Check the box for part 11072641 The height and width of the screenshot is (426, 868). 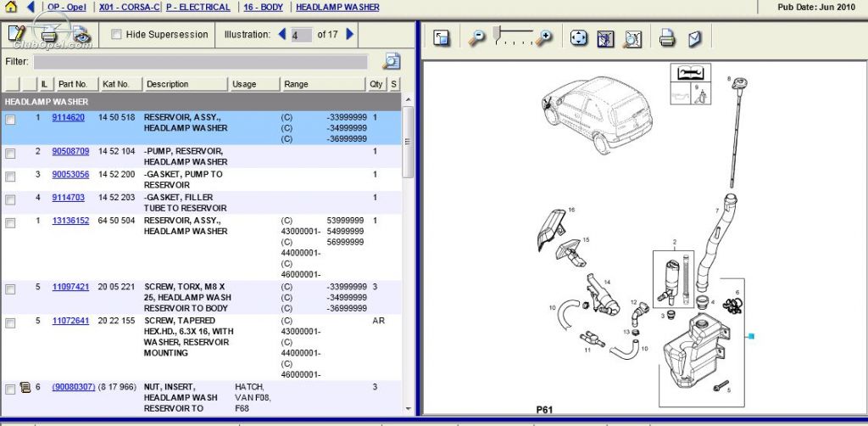coord(10,323)
